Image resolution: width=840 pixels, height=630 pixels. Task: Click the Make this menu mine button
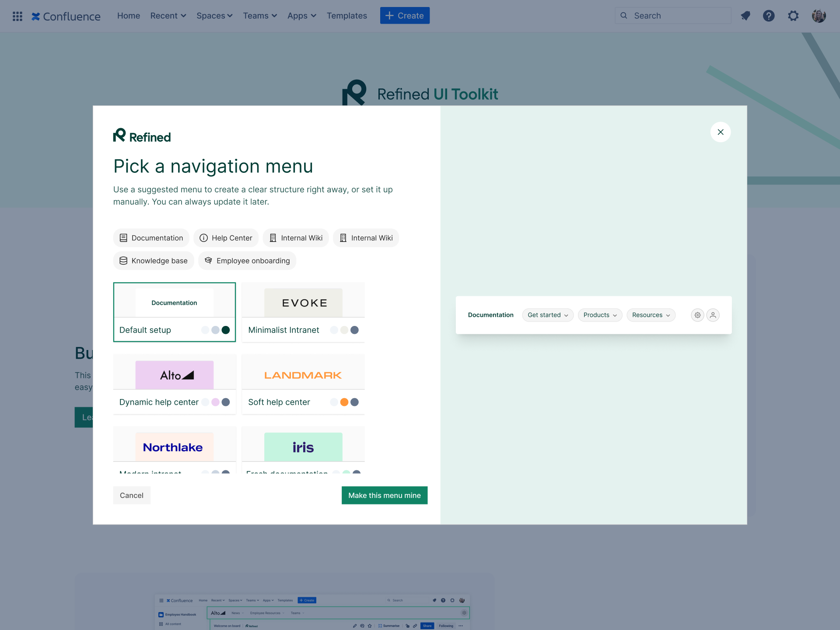(384, 495)
